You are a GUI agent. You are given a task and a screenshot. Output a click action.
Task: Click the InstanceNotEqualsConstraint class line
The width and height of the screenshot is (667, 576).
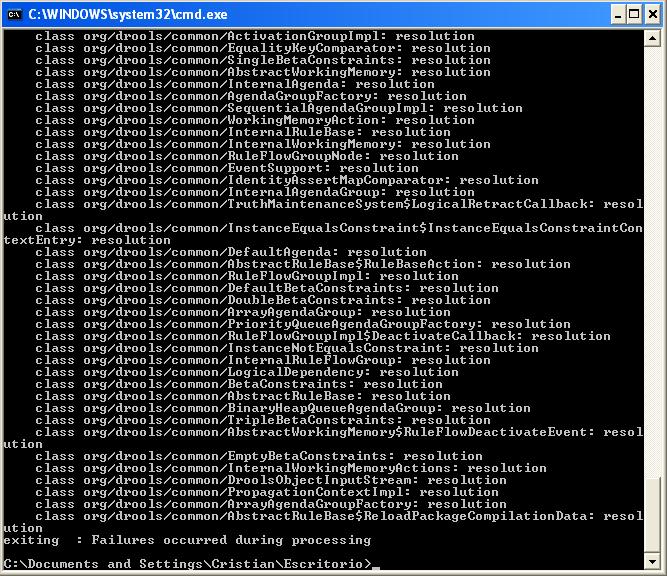287,348
